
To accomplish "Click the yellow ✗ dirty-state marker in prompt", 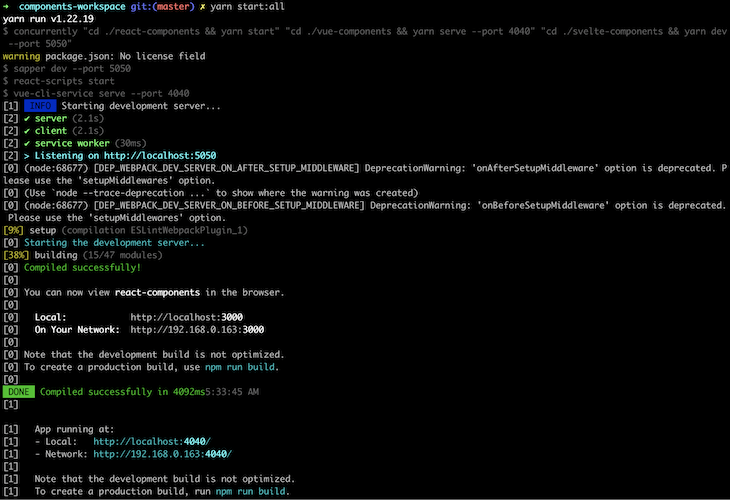I will [x=203, y=7].
